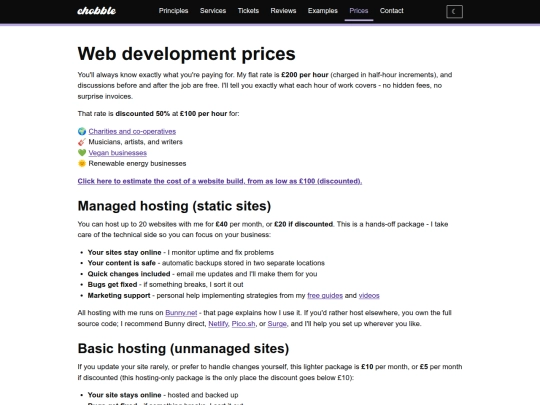
Task: Click the bold '£20 if discounted' text
Action: point(303,224)
